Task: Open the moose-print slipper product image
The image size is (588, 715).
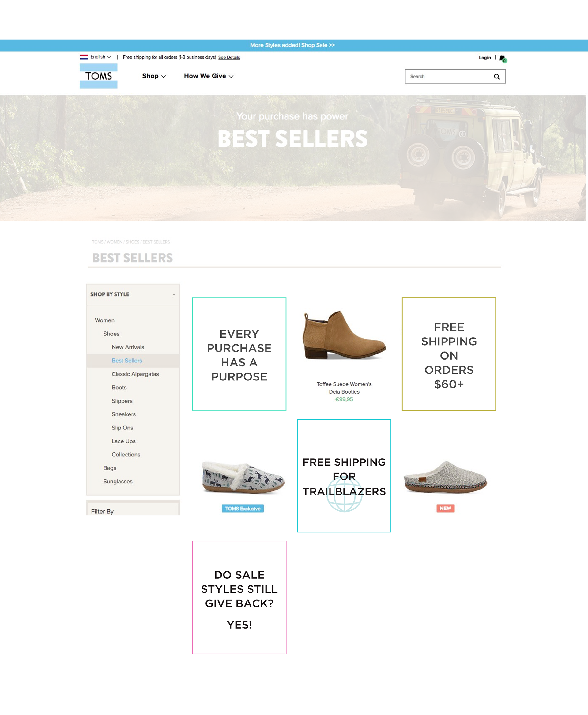Action: (243, 478)
